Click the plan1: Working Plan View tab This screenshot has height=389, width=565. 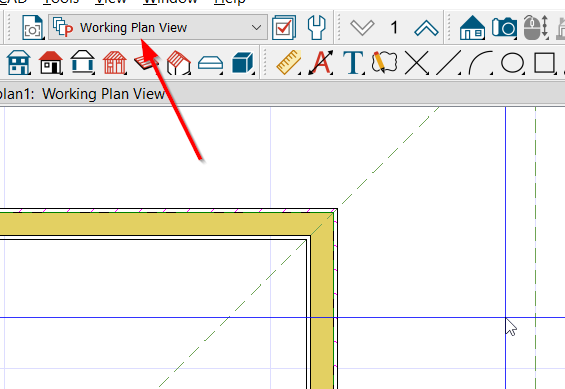point(83,94)
